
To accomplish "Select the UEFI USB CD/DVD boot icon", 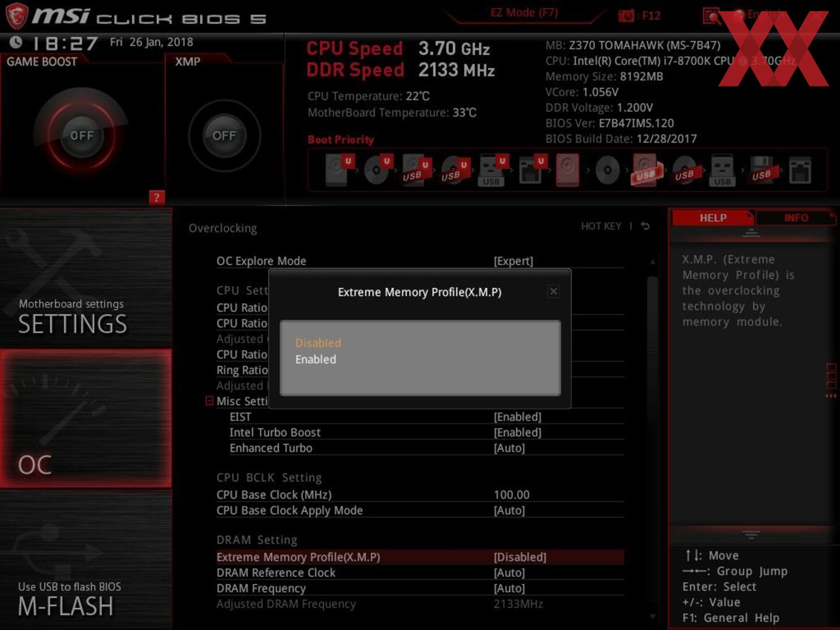I will pos(455,170).
